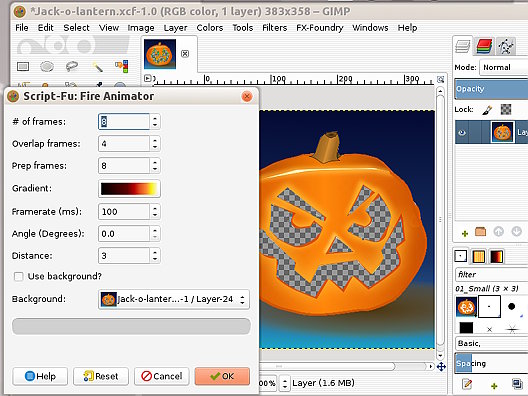Duplicate the selected brush icon
Screen dimensions: 528x396
[x=517, y=384]
